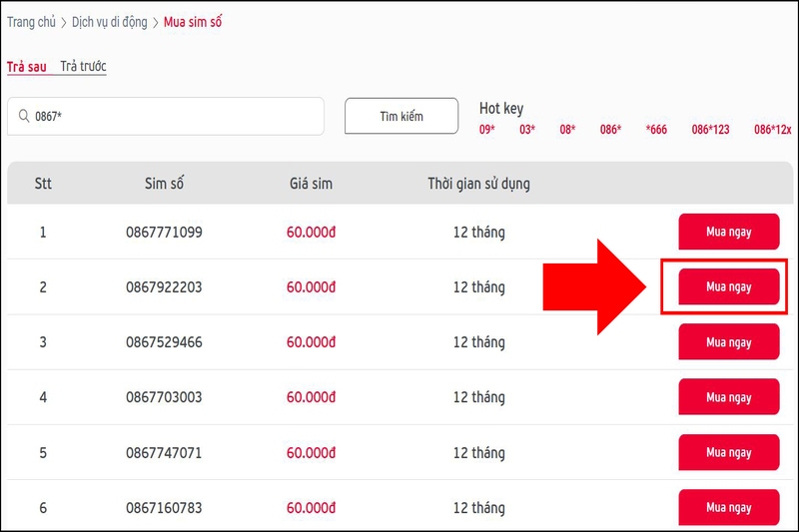The height and width of the screenshot is (532, 799).
Task: Apply the 086*123 hot key filter
Action: 710,130
